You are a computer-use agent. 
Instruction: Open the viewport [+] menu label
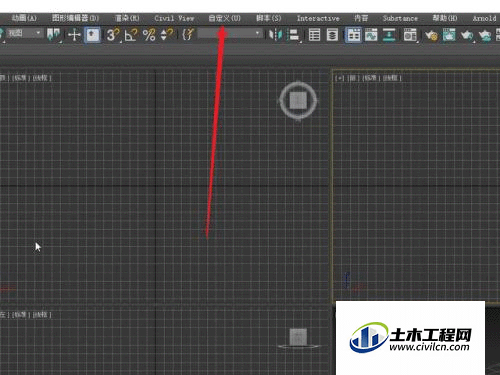click(339, 78)
